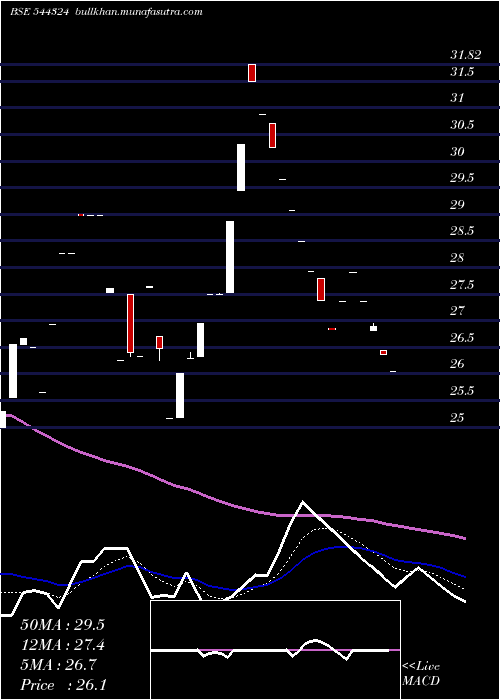Click the 26 price axis label
Screen dimensions: 500x700
coord(457,364)
